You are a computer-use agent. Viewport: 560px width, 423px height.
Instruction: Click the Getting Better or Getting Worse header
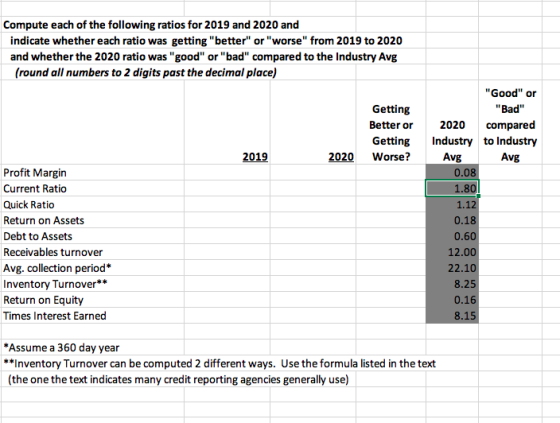point(391,133)
